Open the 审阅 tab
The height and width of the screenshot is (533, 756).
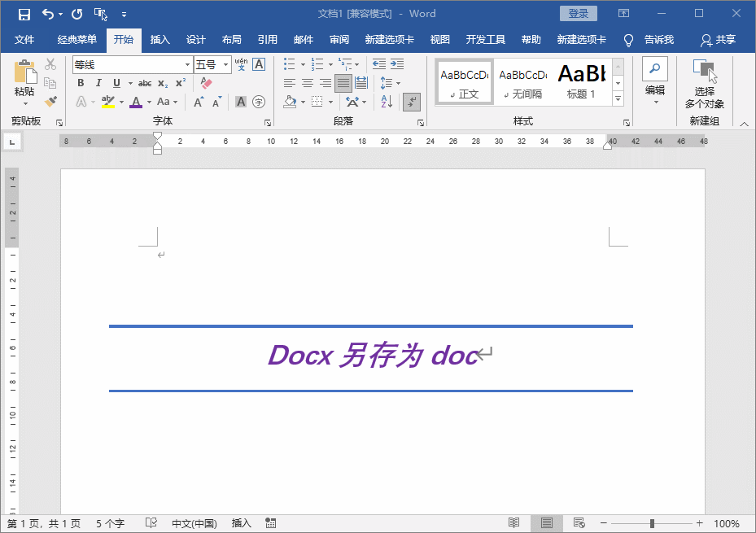point(339,40)
